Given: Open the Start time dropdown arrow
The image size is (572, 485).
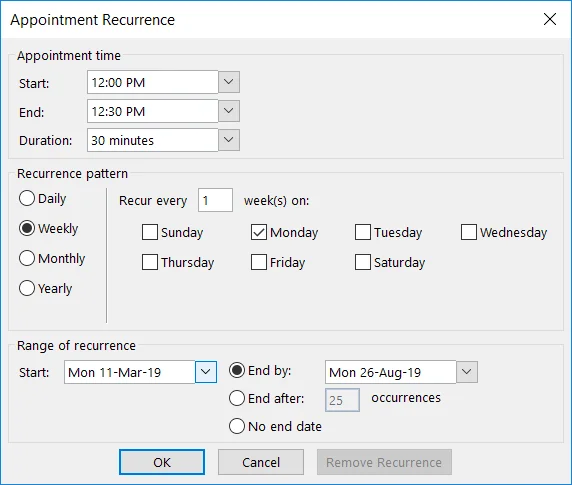Looking at the screenshot, I should (229, 82).
